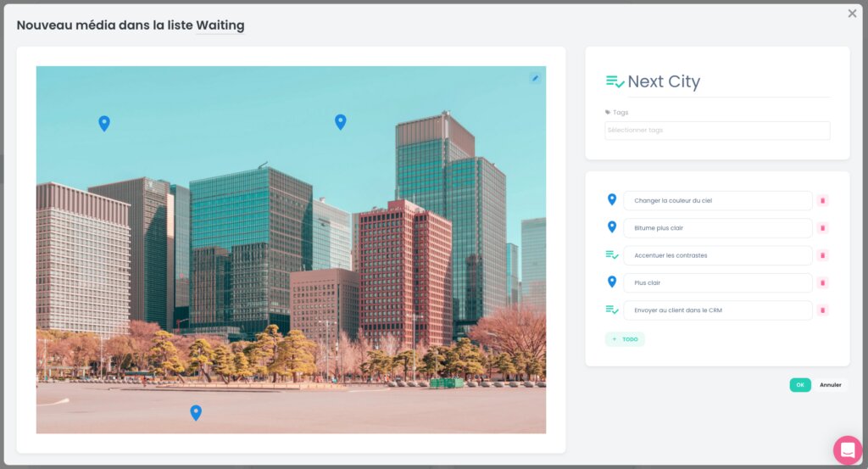The image size is (868, 469).
Task: Select the map pin on the pavement
Action: (196, 412)
